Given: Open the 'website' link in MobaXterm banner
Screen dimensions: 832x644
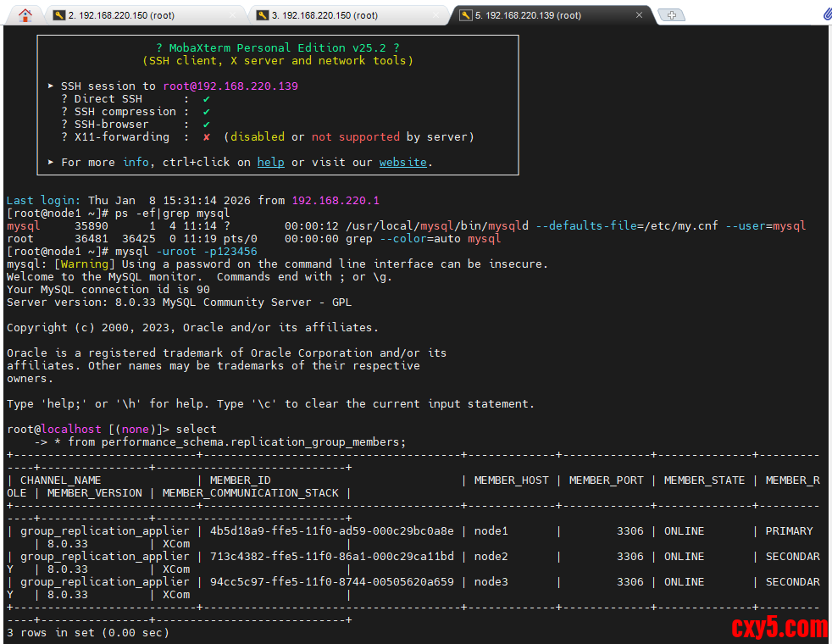Looking at the screenshot, I should pyautogui.click(x=402, y=162).
